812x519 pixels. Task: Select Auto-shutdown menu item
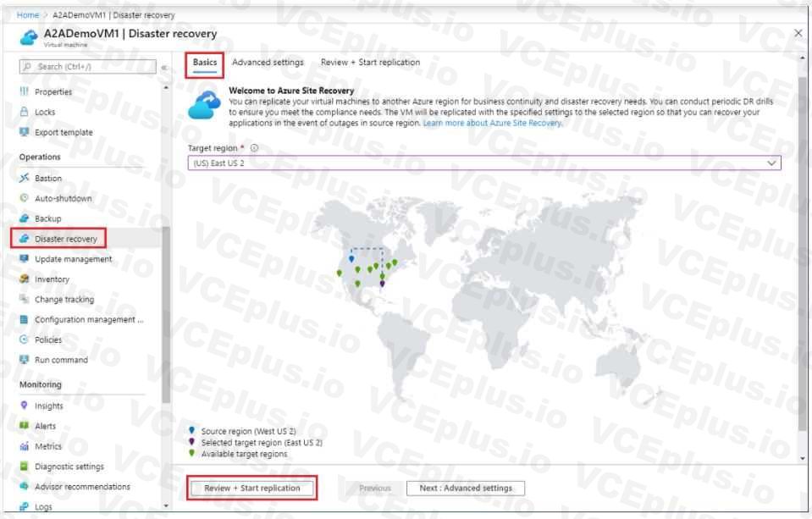[64, 198]
